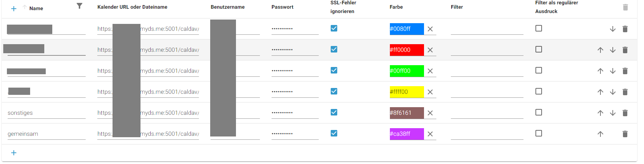
Task: Enable regex filter for the #0080ff row
Action: (x=539, y=28)
